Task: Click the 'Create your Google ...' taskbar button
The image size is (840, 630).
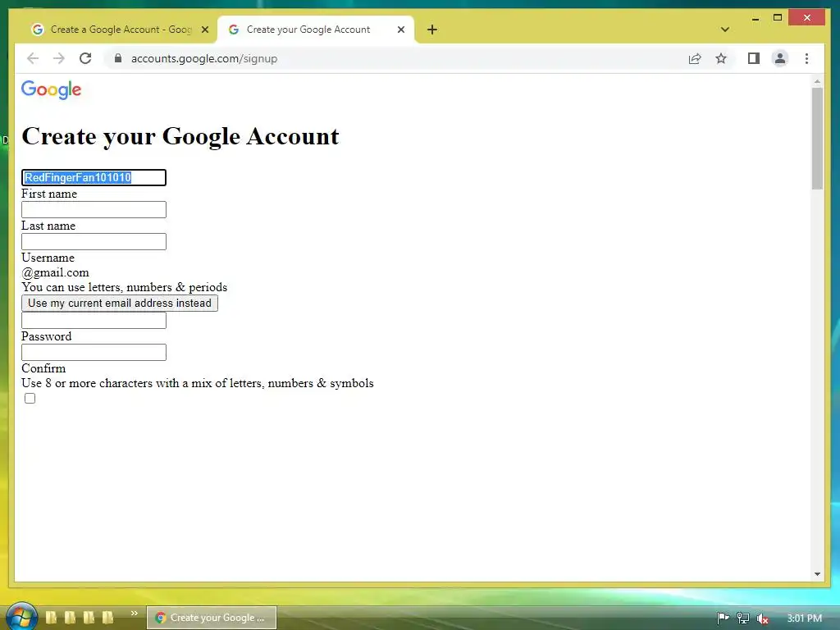Action: pyautogui.click(x=212, y=618)
